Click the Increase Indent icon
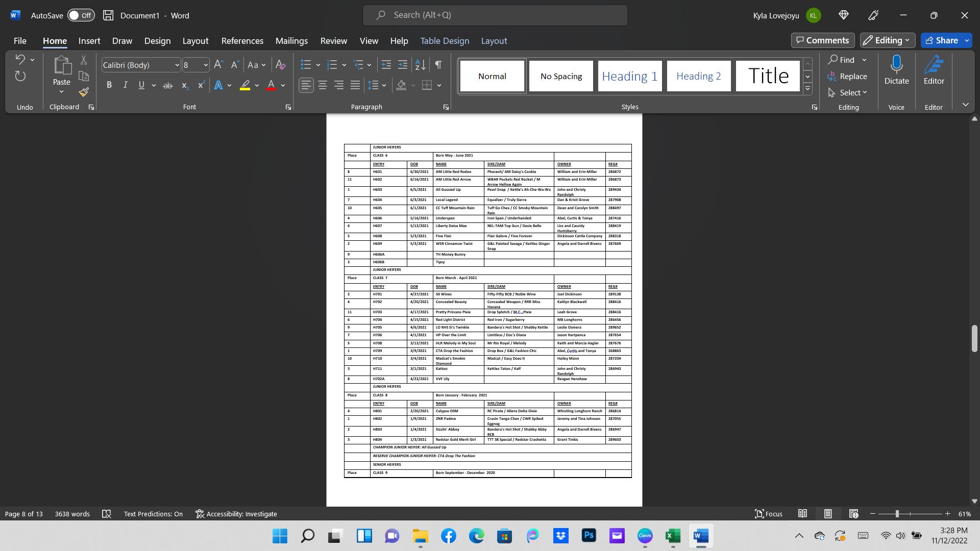 [403, 65]
